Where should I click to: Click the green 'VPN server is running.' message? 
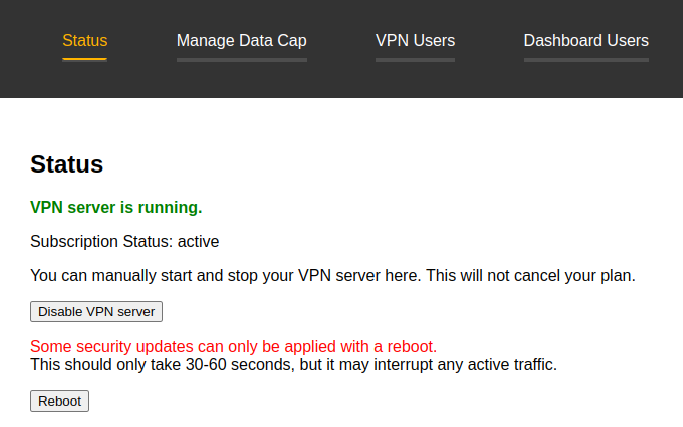[x=116, y=207]
